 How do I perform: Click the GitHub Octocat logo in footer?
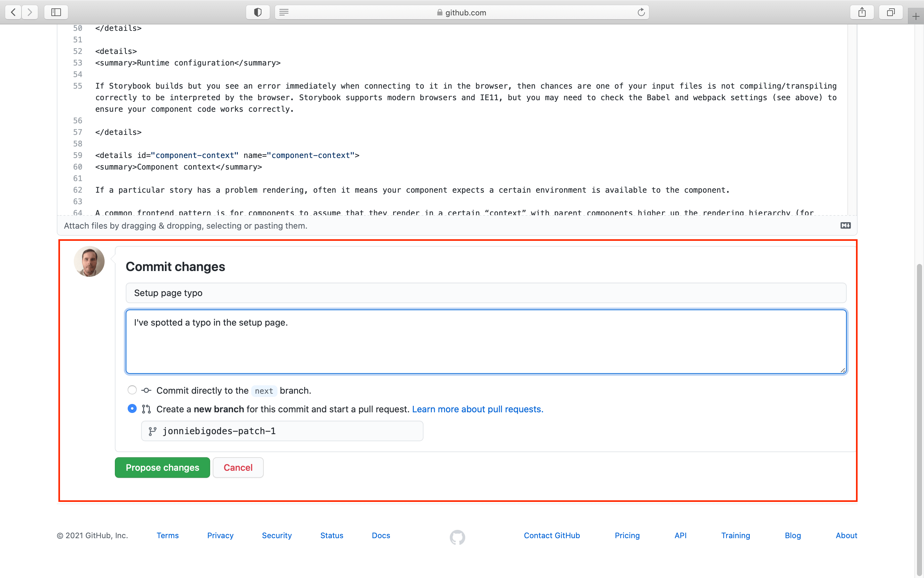coord(457,537)
